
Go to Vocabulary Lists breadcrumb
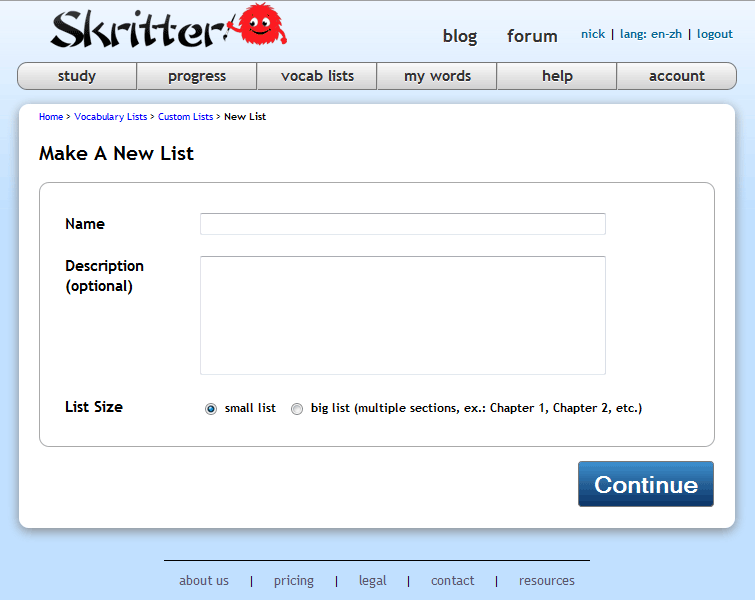coord(110,117)
